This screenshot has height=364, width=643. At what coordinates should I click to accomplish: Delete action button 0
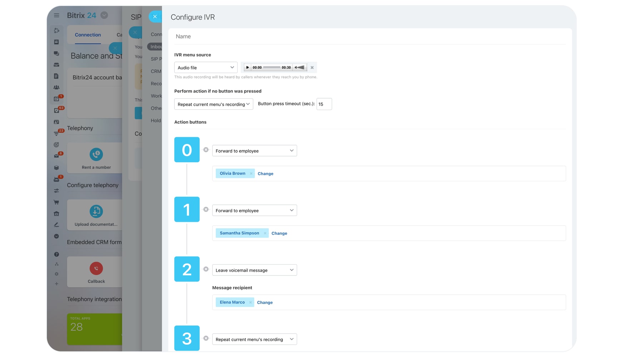(206, 150)
